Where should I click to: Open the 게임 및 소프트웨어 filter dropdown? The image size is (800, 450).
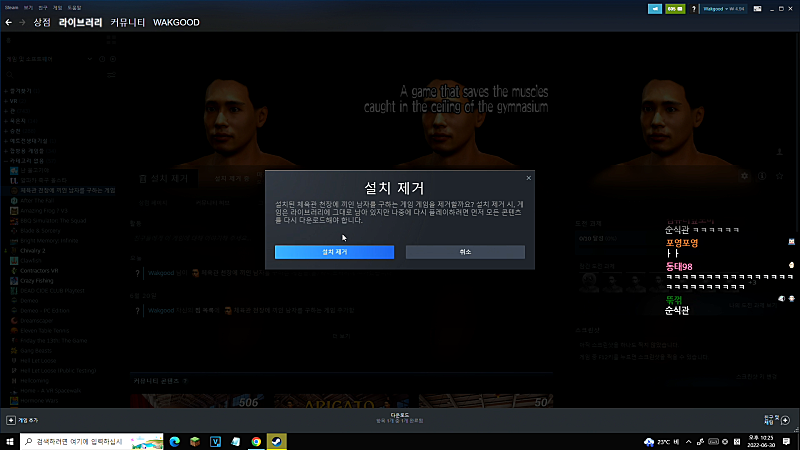point(49,59)
